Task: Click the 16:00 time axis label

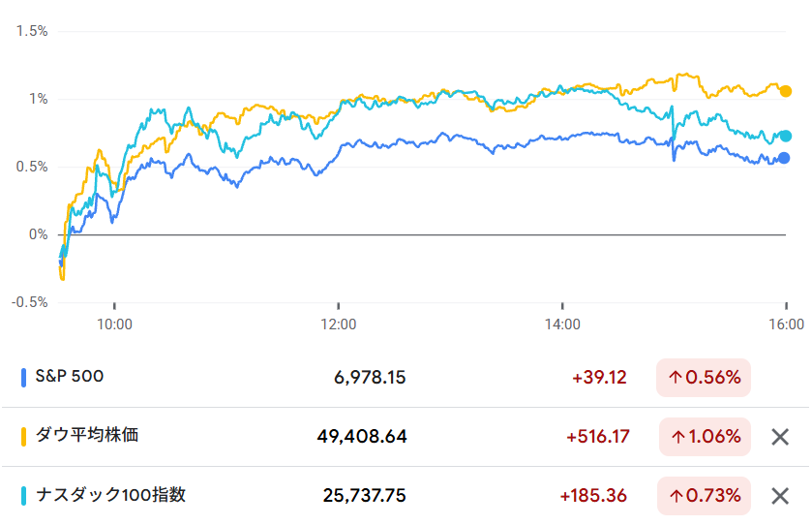Action: click(x=786, y=324)
